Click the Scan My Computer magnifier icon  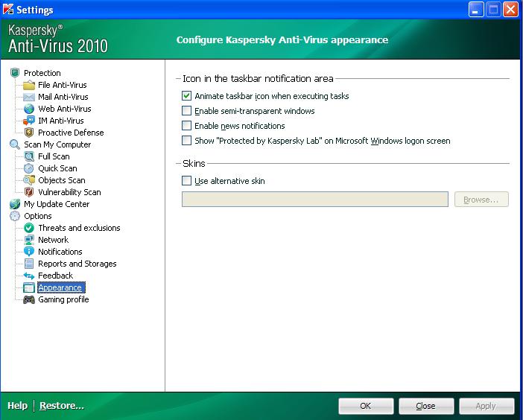pyautogui.click(x=15, y=144)
